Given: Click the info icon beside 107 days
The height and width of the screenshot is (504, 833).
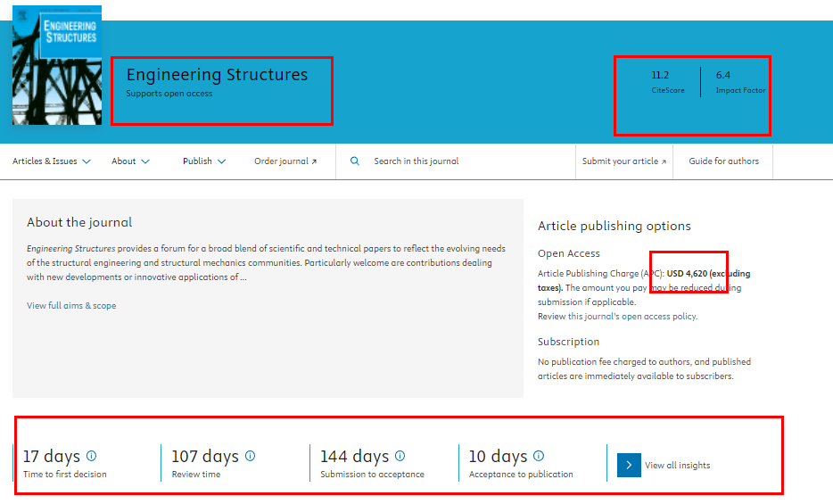Looking at the screenshot, I should pyautogui.click(x=251, y=456).
